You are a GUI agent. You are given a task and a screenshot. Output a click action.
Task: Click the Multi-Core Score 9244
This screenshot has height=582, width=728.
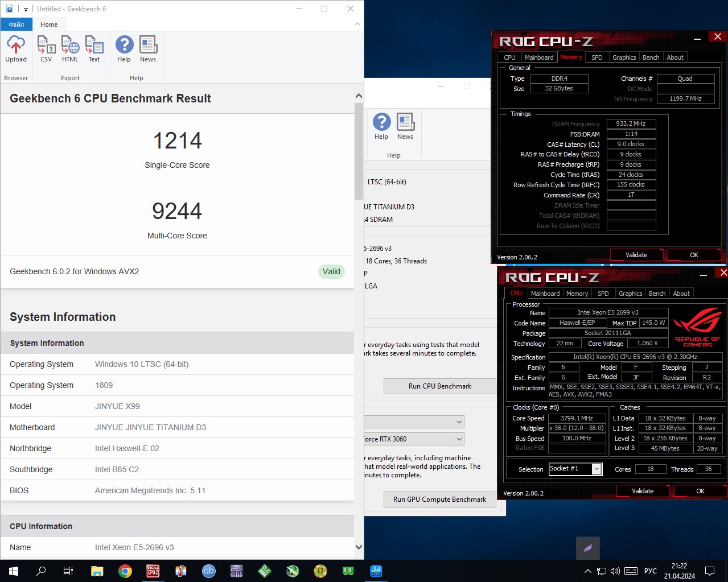(x=177, y=211)
